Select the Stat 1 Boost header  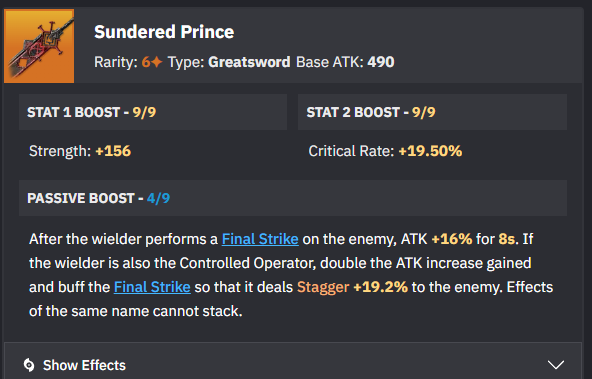(153, 112)
